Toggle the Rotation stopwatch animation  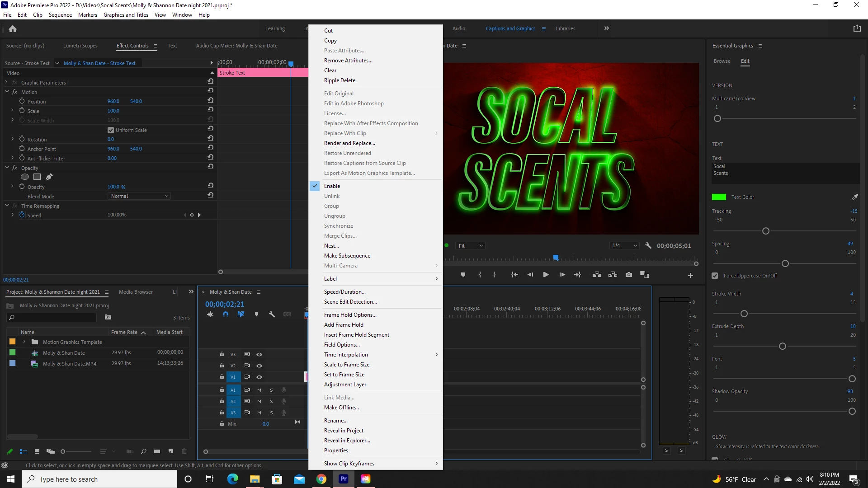[22, 139]
